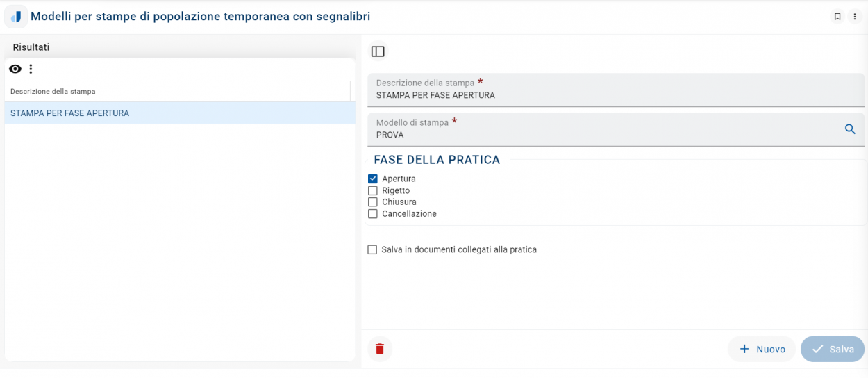This screenshot has width=868, height=378.
Task: Click the red trash delete icon
Action: 380,349
